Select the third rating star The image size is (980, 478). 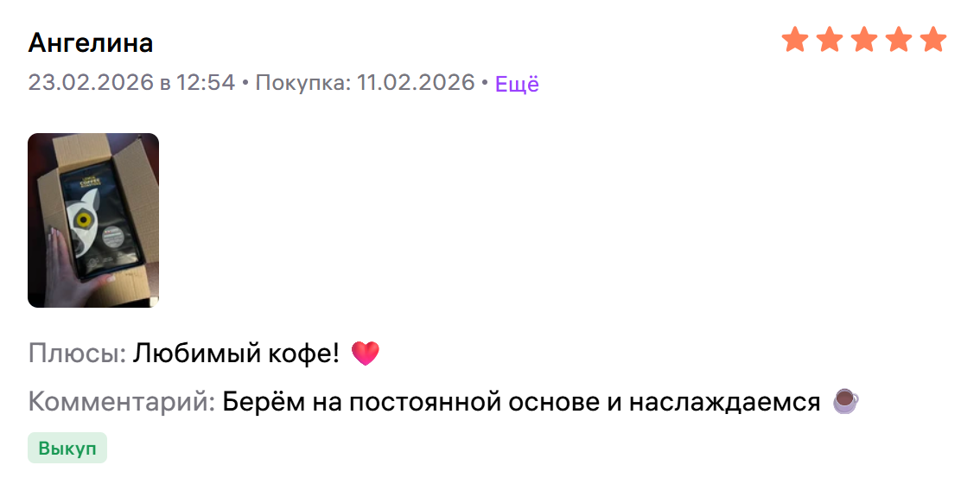pyautogui.click(x=864, y=40)
